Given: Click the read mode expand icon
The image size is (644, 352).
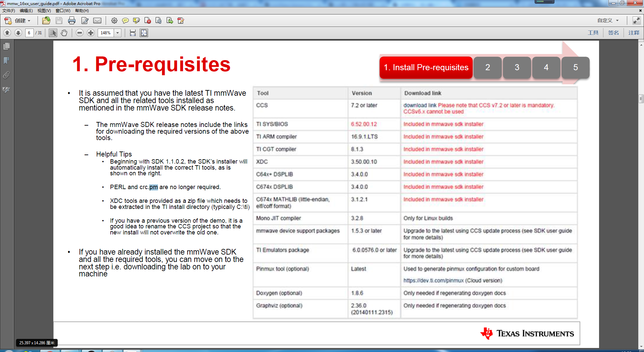Looking at the screenshot, I should [636, 20].
